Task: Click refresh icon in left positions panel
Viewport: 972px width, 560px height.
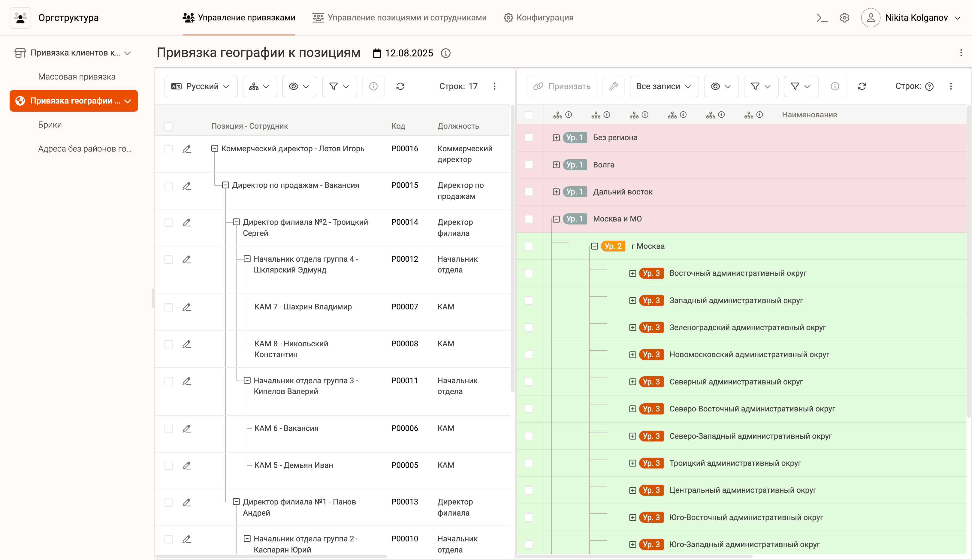Action: (x=400, y=86)
